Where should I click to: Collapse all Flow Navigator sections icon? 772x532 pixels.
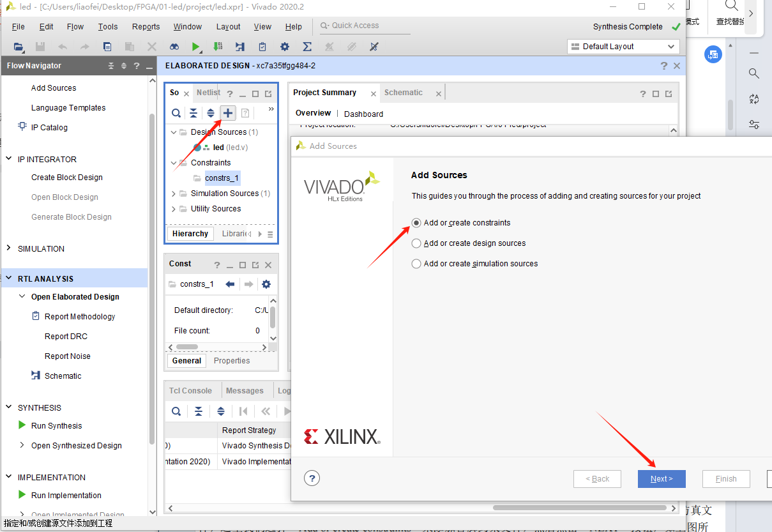pyautogui.click(x=111, y=66)
